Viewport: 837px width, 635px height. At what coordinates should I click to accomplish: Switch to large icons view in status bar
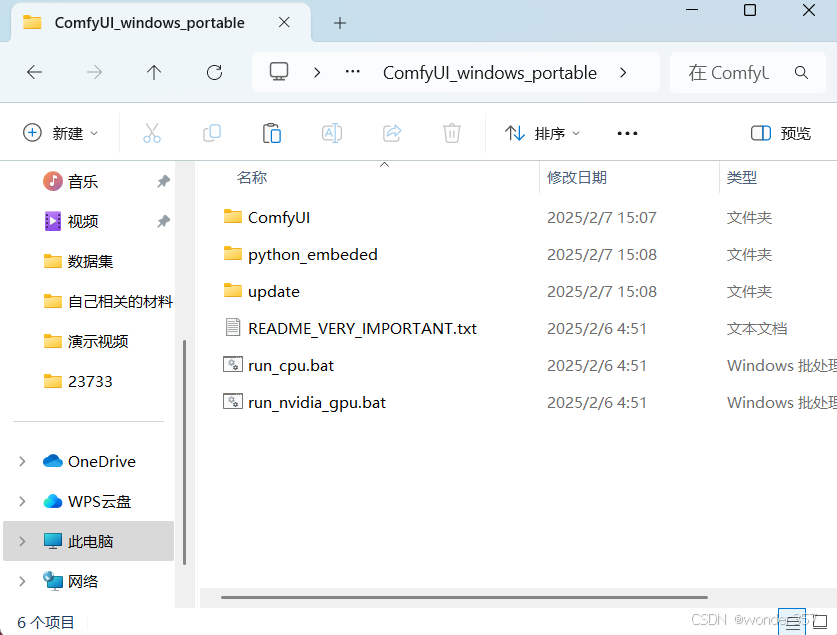click(820, 622)
